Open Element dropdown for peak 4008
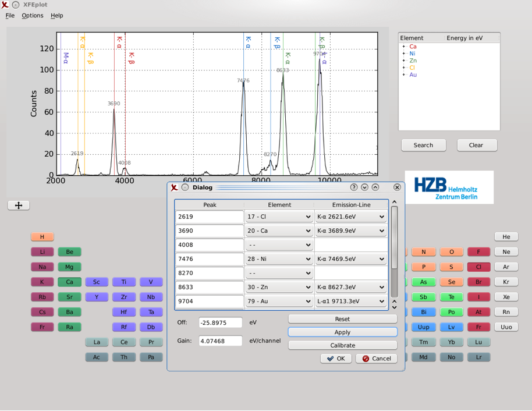The width and height of the screenshot is (532, 411). pos(279,245)
